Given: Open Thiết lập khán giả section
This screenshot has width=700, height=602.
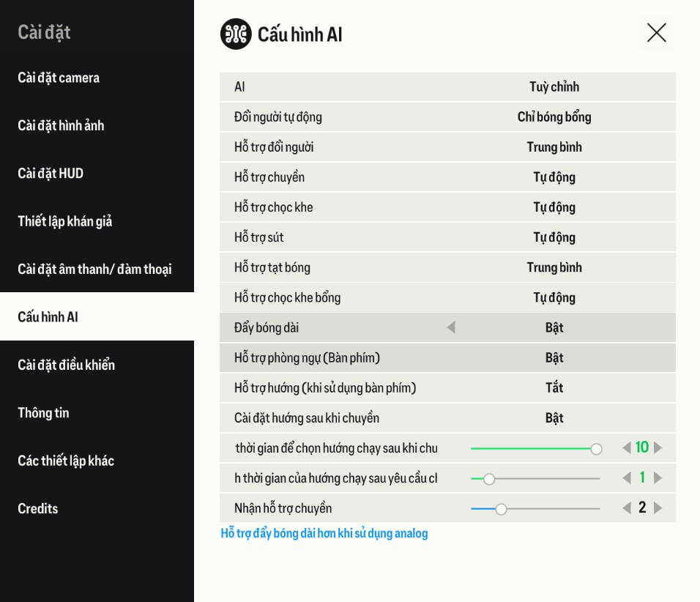Looking at the screenshot, I should pyautogui.click(x=65, y=221).
